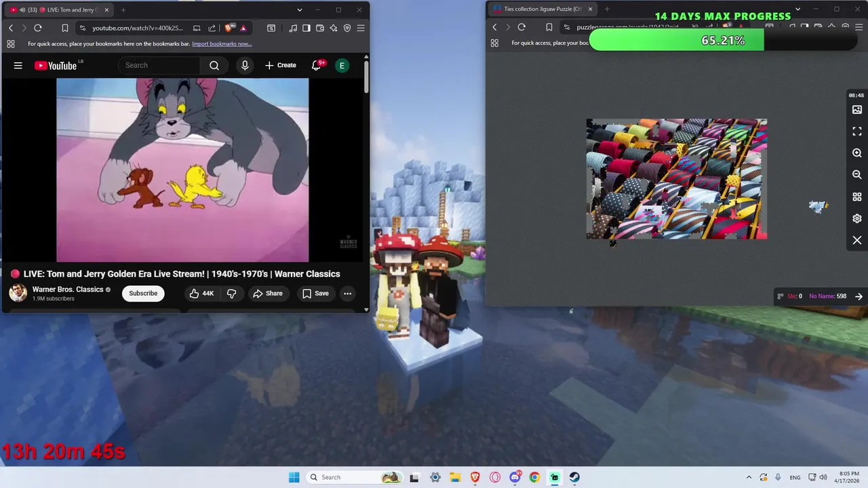The height and width of the screenshot is (488, 868).
Task: Click the Tom and Jerry video player
Action: click(x=182, y=170)
